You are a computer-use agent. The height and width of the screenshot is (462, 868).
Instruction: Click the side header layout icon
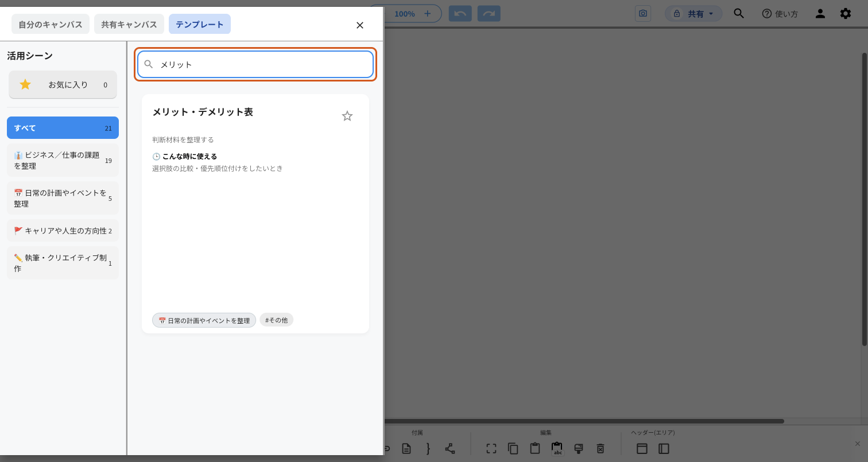[664, 449]
